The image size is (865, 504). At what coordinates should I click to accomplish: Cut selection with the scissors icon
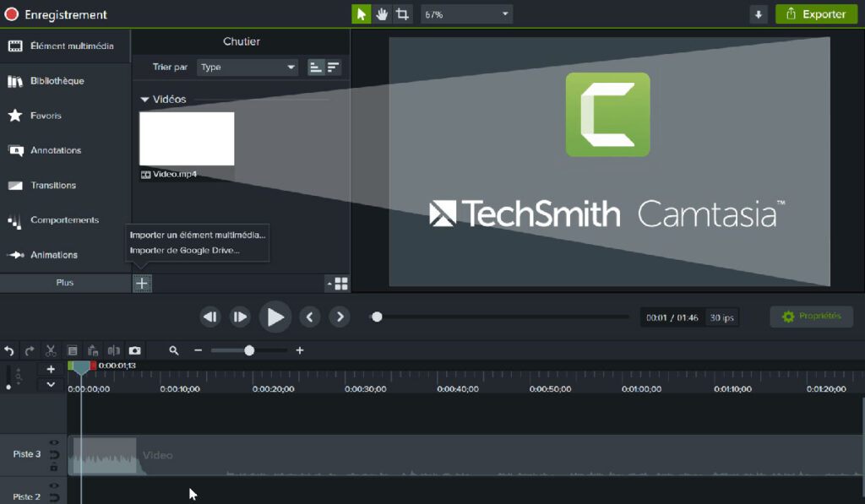tap(51, 350)
